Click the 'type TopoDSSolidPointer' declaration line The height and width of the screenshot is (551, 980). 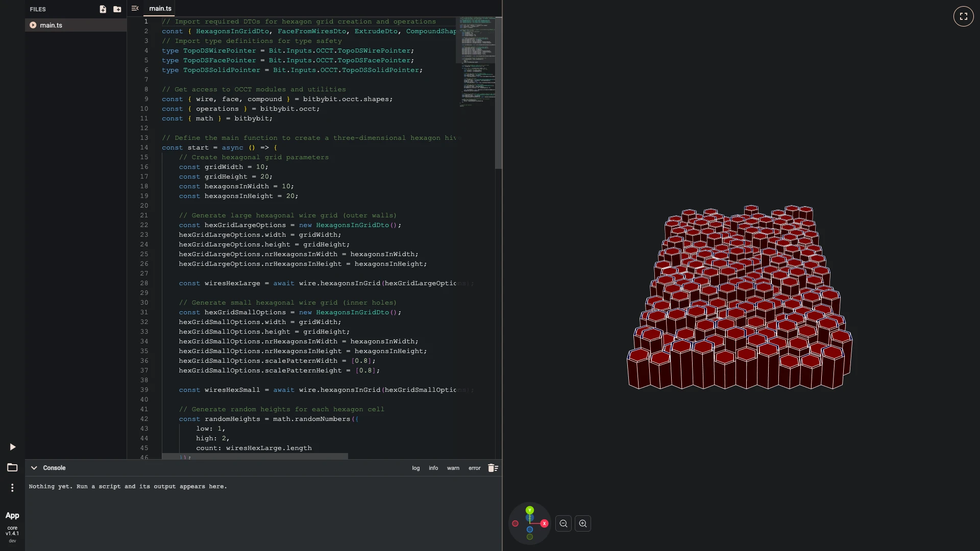click(292, 70)
